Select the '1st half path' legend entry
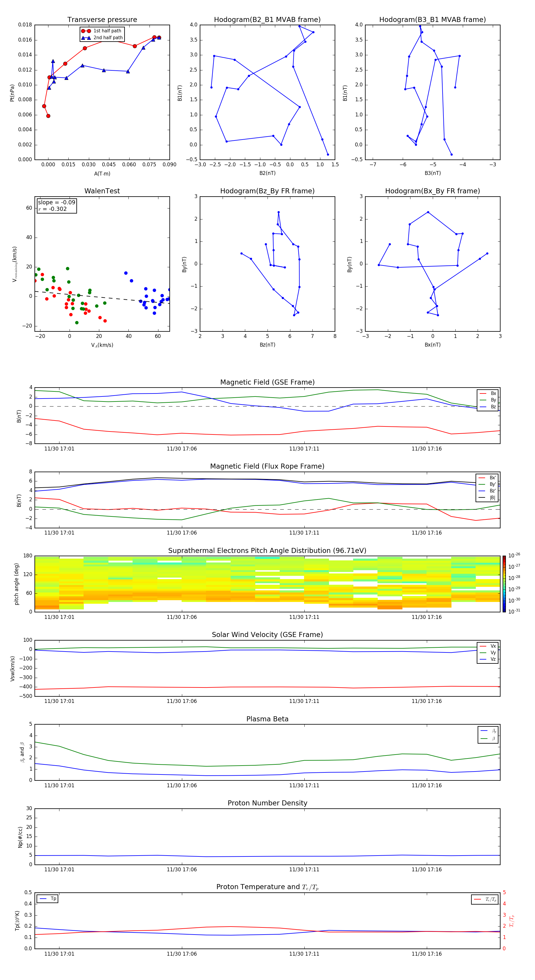This screenshot has height=980, width=535. [102, 31]
